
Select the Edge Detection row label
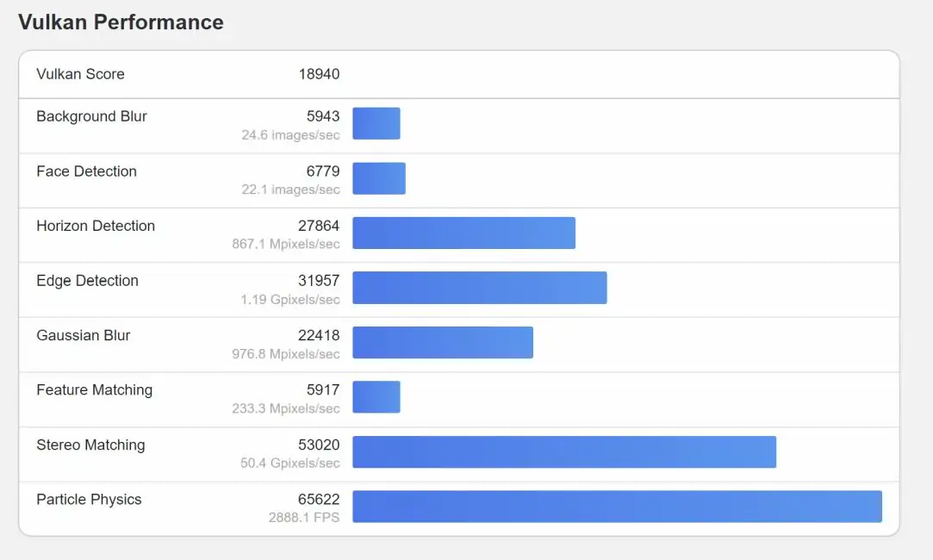(x=88, y=281)
